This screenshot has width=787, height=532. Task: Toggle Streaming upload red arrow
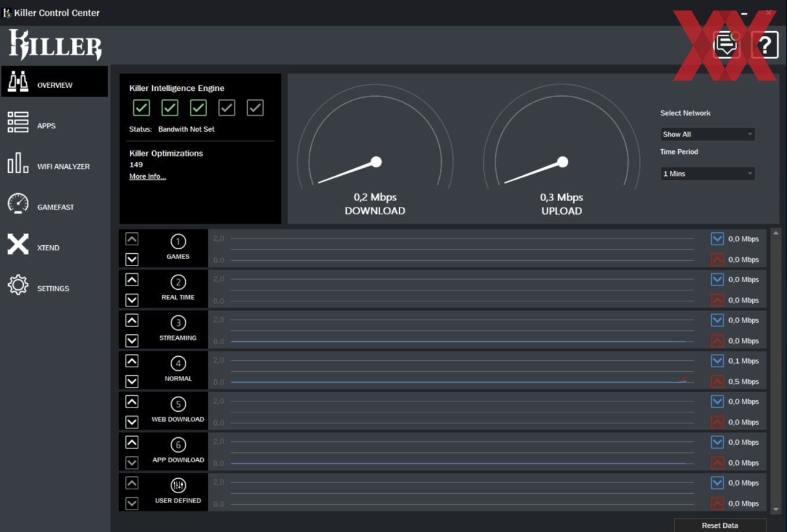pos(717,341)
